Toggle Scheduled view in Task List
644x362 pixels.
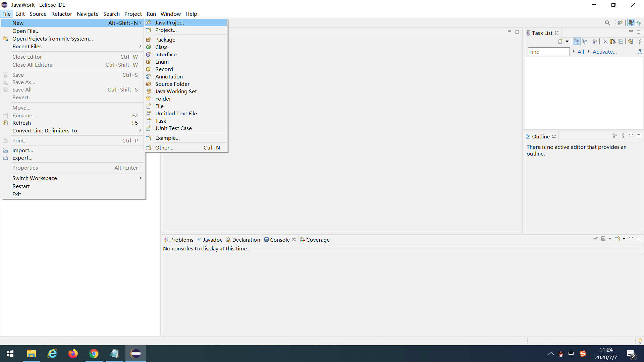(585, 41)
